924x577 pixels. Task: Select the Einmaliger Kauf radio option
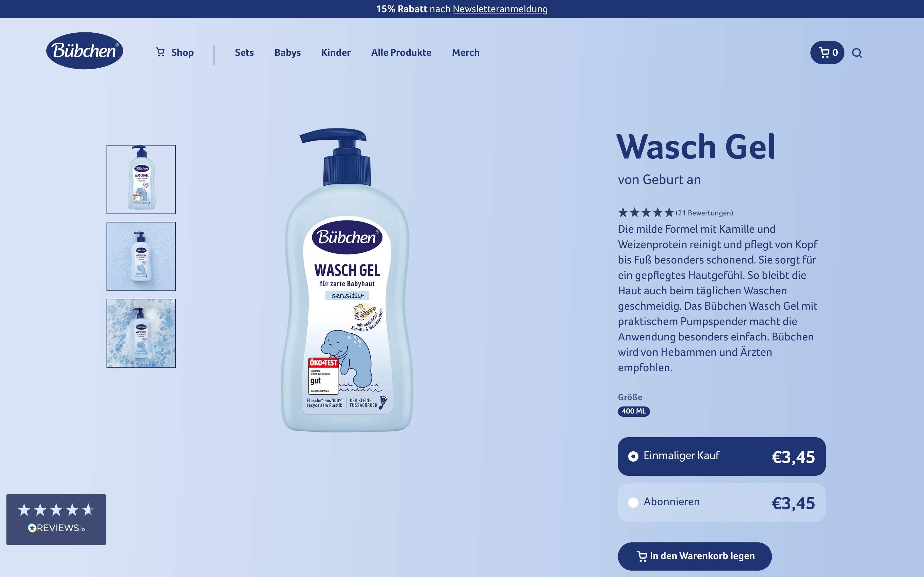coord(722,456)
